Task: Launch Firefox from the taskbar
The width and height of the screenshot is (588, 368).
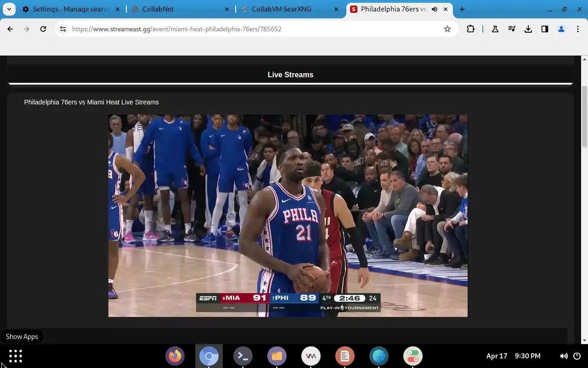Action: [175, 356]
